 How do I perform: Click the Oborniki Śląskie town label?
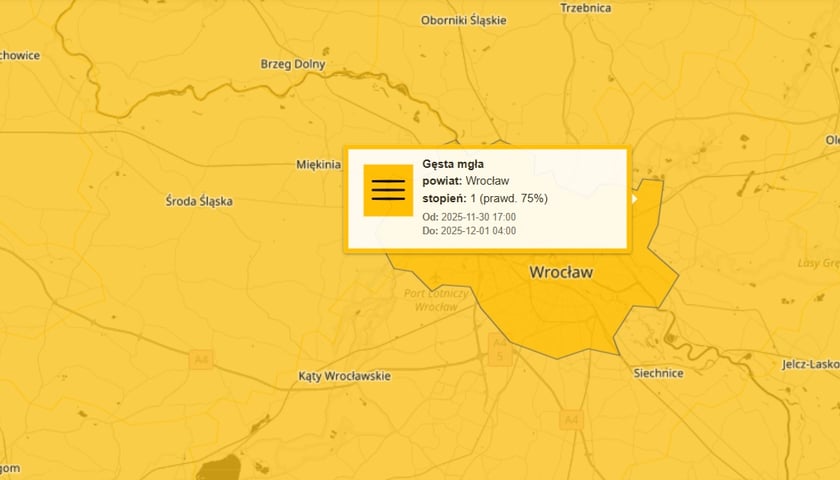(x=463, y=20)
